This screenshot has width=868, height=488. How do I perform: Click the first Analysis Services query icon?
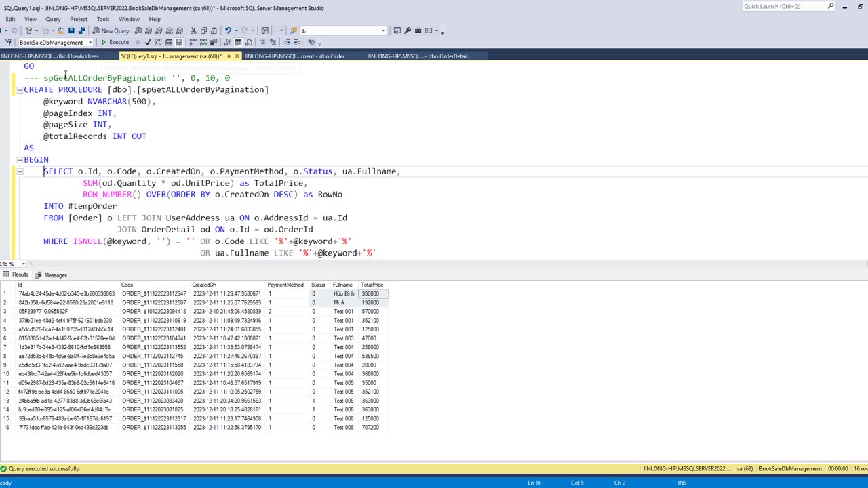point(149,30)
